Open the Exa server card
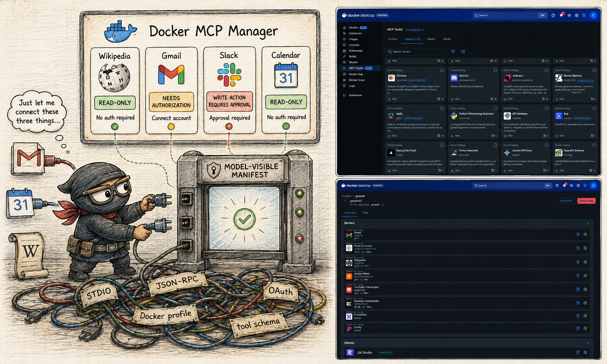Viewport: 607px width, 364px height. coord(576,121)
